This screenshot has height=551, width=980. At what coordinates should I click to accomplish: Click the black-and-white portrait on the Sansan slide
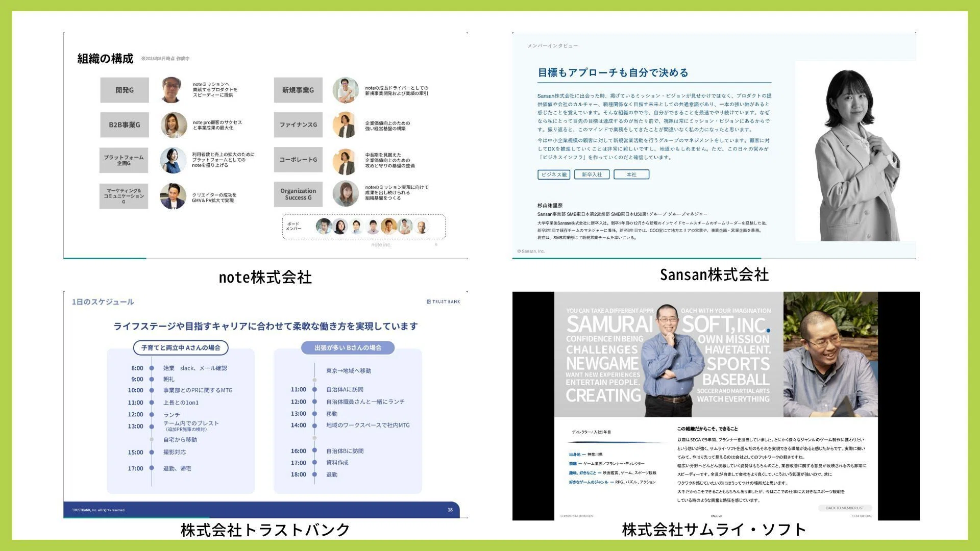[x=855, y=151]
